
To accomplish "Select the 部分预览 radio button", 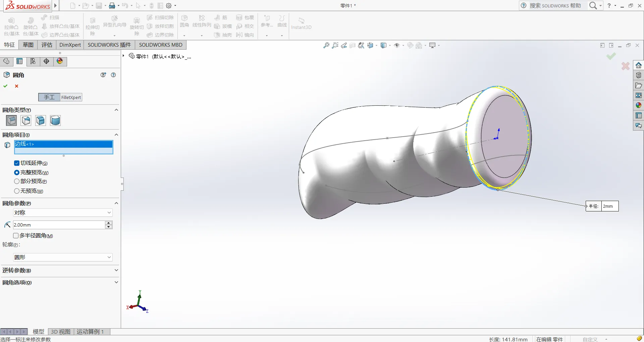I will tap(17, 181).
